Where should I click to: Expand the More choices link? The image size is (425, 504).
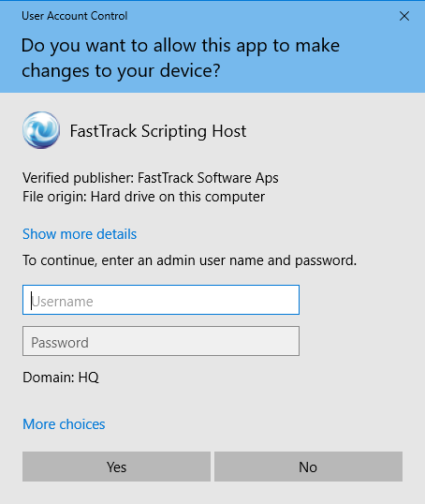[64, 424]
